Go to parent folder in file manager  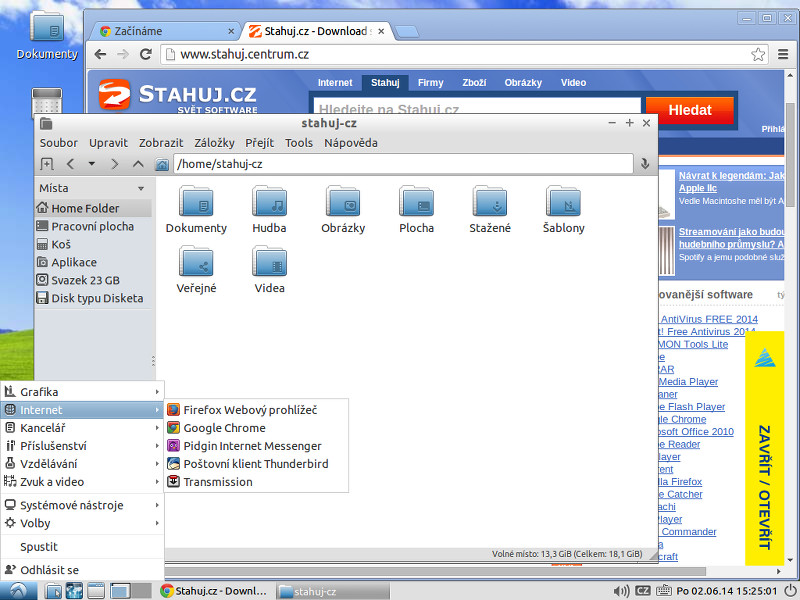pos(138,164)
